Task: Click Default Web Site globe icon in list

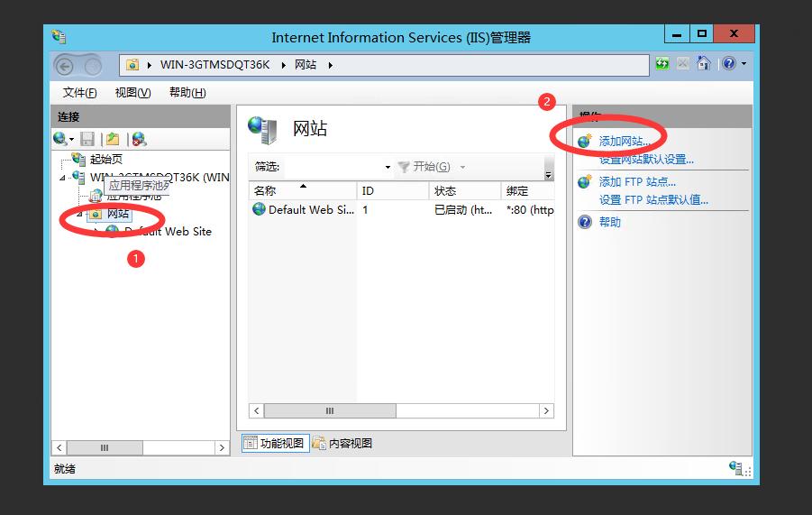Action: tap(259, 209)
